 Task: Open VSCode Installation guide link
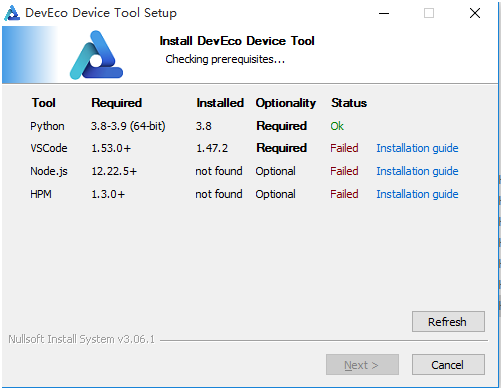click(x=417, y=148)
